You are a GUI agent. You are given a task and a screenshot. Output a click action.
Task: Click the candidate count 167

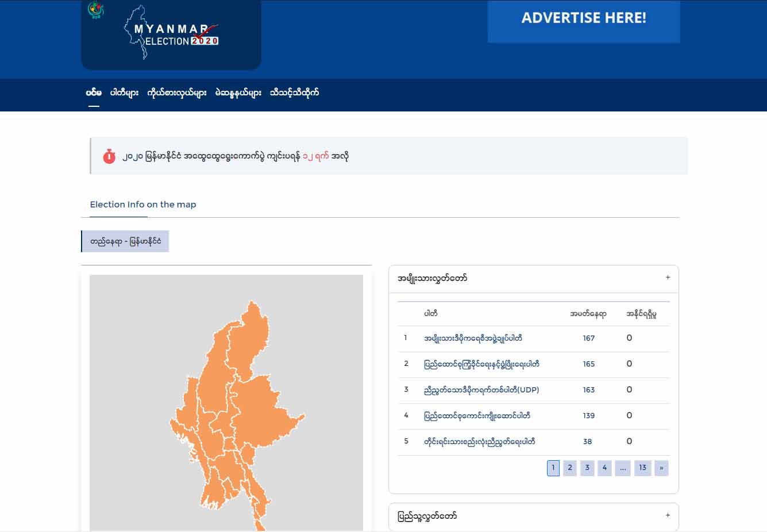pos(589,338)
